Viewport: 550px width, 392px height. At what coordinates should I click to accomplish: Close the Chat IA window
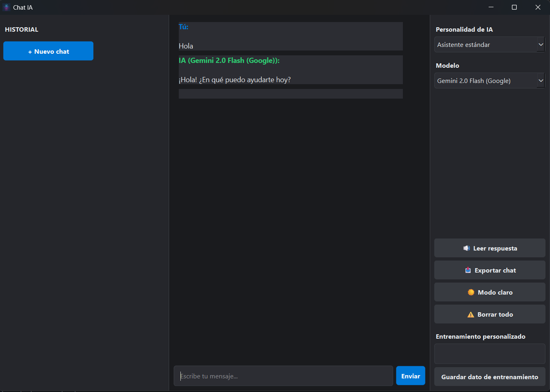coord(538,7)
